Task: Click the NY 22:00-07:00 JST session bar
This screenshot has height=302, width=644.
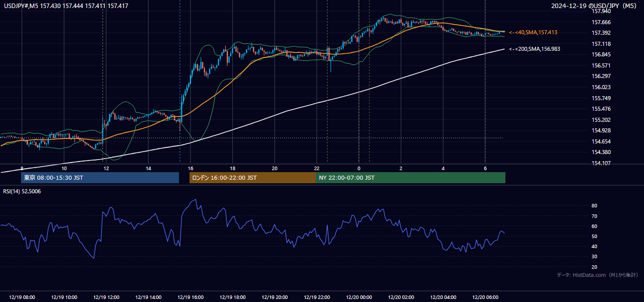Action: tap(411, 178)
